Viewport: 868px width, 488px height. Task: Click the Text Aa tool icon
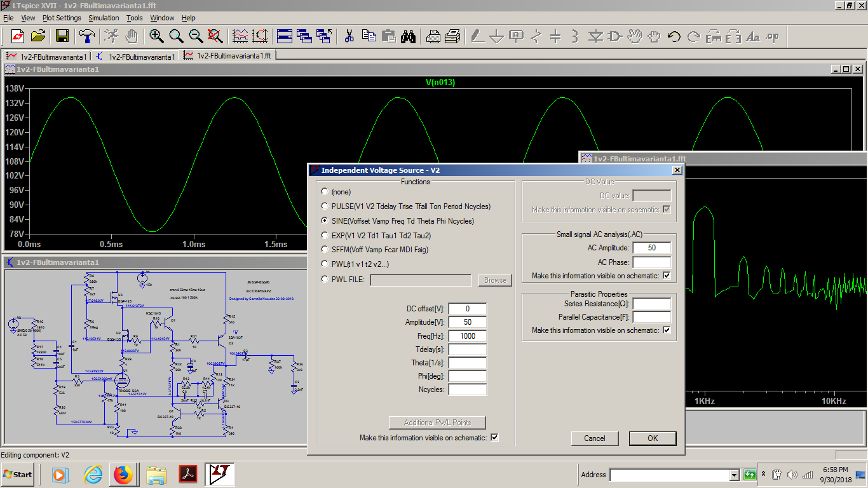tap(753, 36)
